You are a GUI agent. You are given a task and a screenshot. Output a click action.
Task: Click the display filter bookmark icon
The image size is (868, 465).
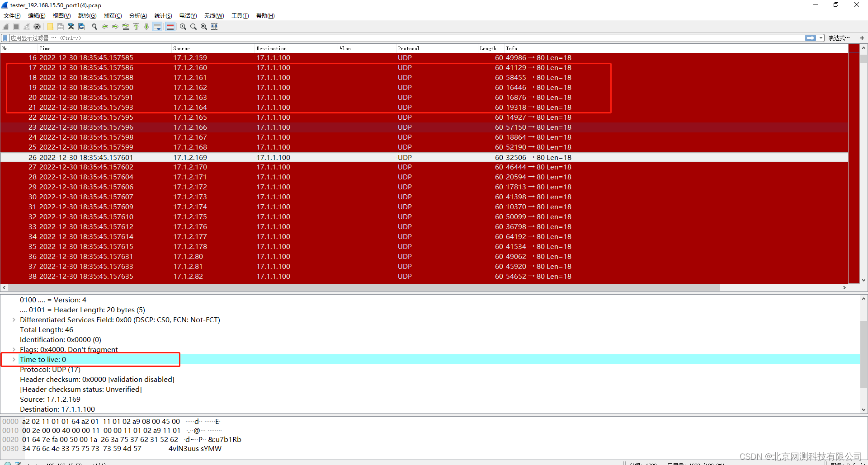pyautogui.click(x=5, y=38)
